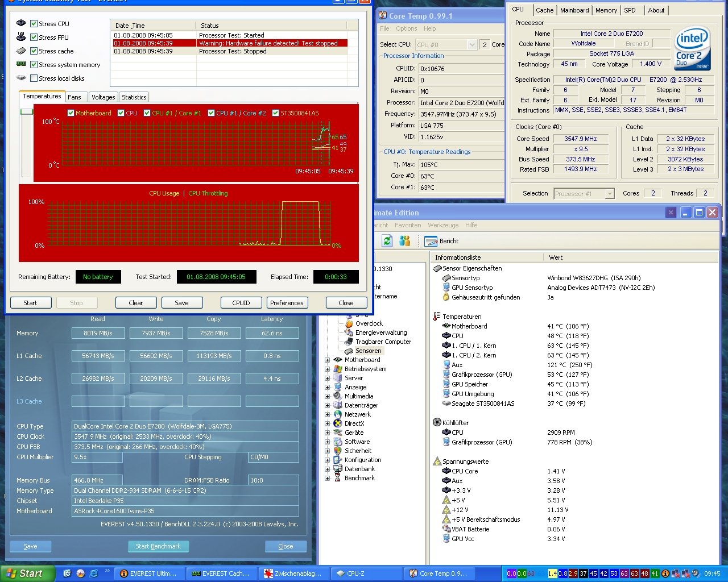Click the Konfiguration icon in tree
This screenshot has width=728, height=582.
337,460
